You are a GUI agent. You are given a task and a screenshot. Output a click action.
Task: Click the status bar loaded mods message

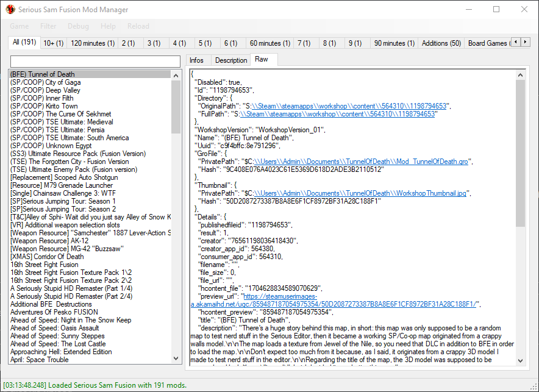coord(95,385)
